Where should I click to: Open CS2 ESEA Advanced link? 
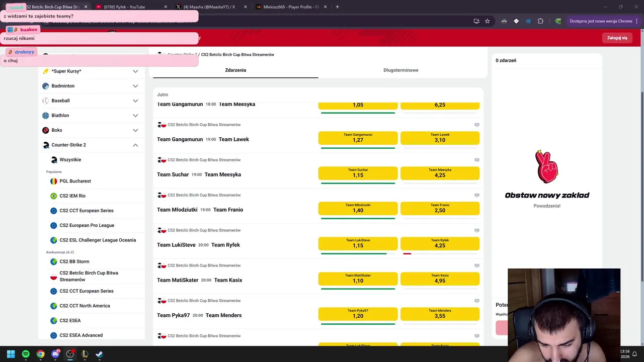pos(81,335)
